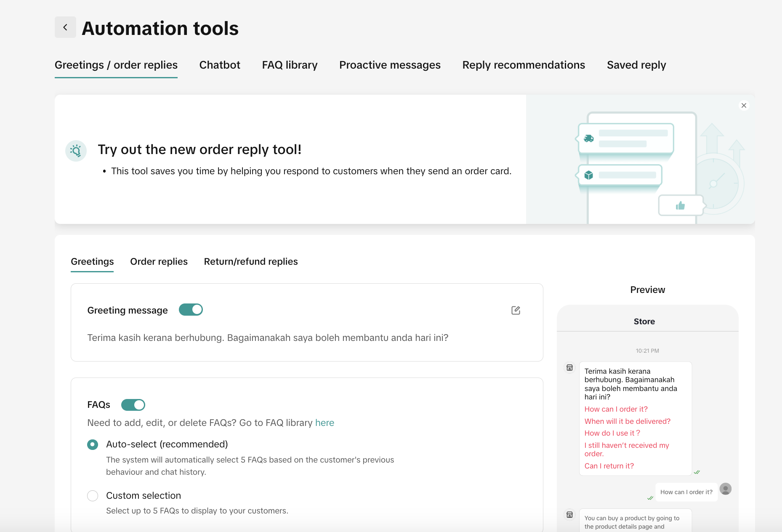
Task: Dismiss the order reply tool banner
Action: click(744, 106)
